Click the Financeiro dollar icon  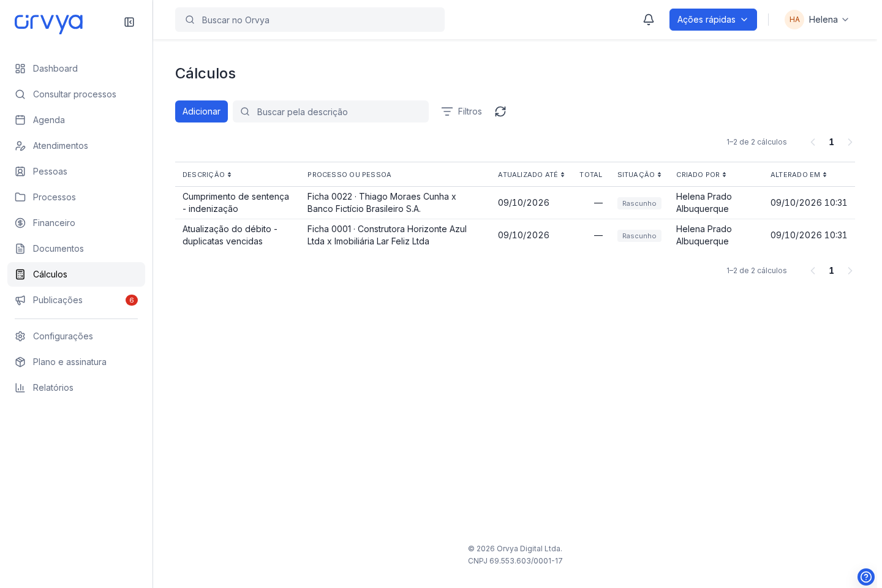click(x=20, y=223)
